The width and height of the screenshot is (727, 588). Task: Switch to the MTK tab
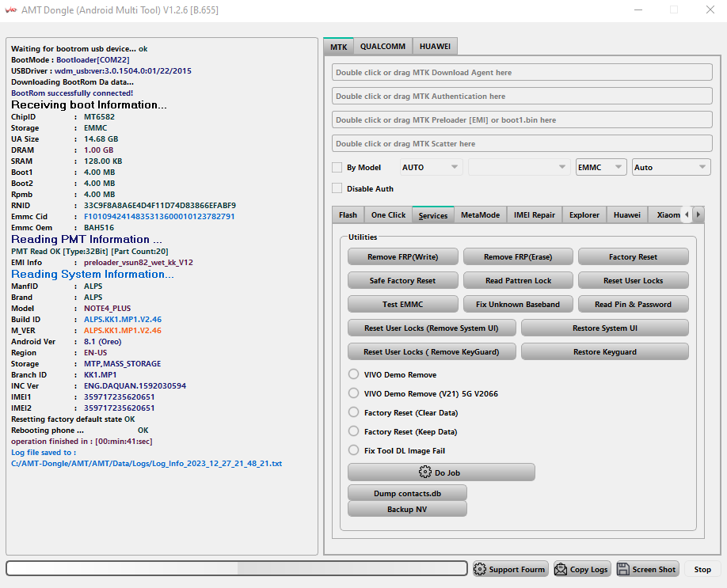pos(338,47)
